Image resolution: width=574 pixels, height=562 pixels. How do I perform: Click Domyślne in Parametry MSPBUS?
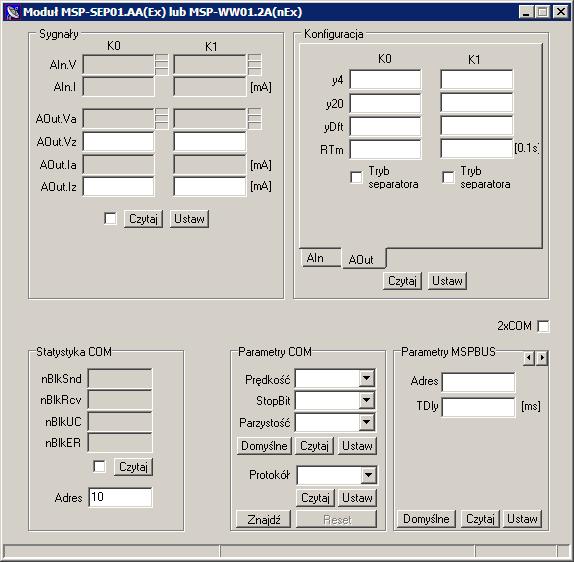(426, 518)
